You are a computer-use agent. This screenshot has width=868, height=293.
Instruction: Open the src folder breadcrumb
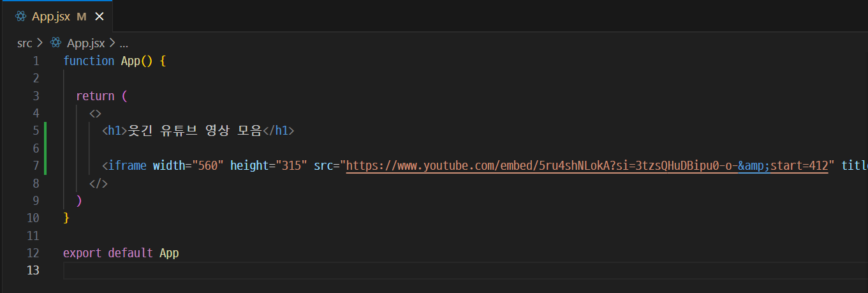pyautogui.click(x=24, y=43)
